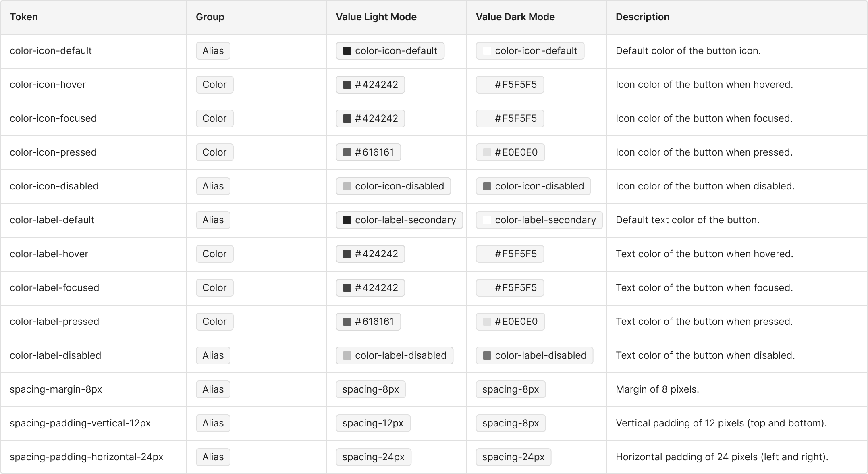The width and height of the screenshot is (868, 474).
Task: Click the #616161 swatch in the color-icon-pressed row
Action: coord(347,152)
